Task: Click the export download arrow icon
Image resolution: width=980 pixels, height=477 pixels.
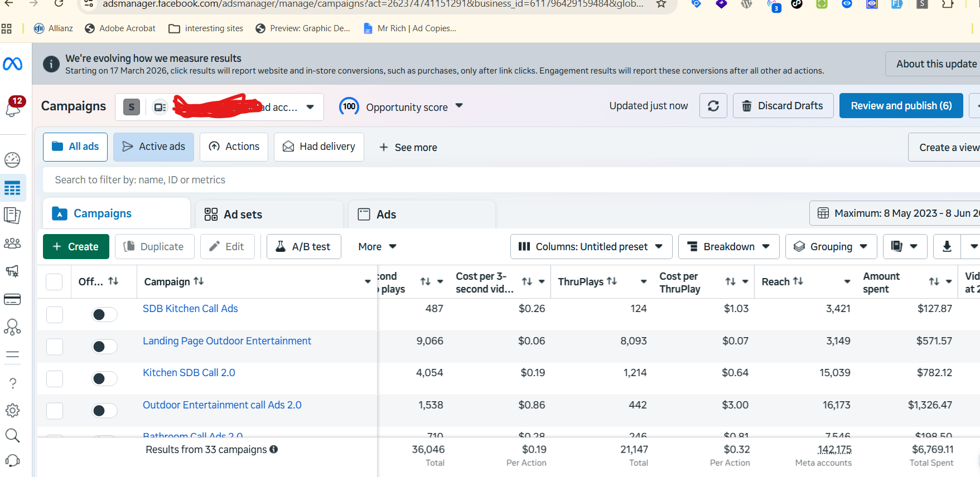Action: 947,246
